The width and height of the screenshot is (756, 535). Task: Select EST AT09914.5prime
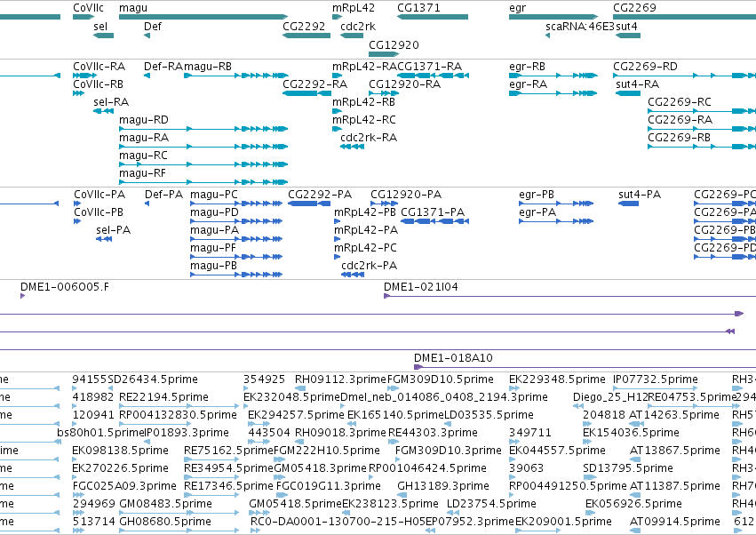[674, 522]
